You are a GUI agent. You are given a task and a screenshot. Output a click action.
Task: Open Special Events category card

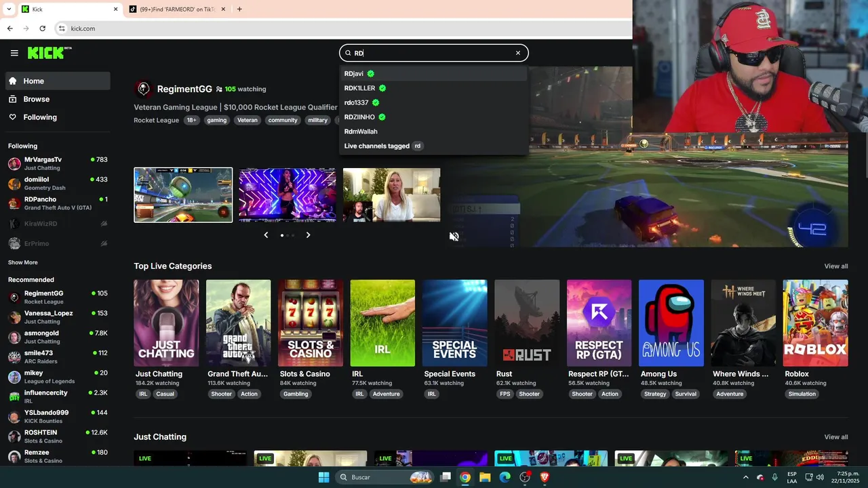pos(455,323)
